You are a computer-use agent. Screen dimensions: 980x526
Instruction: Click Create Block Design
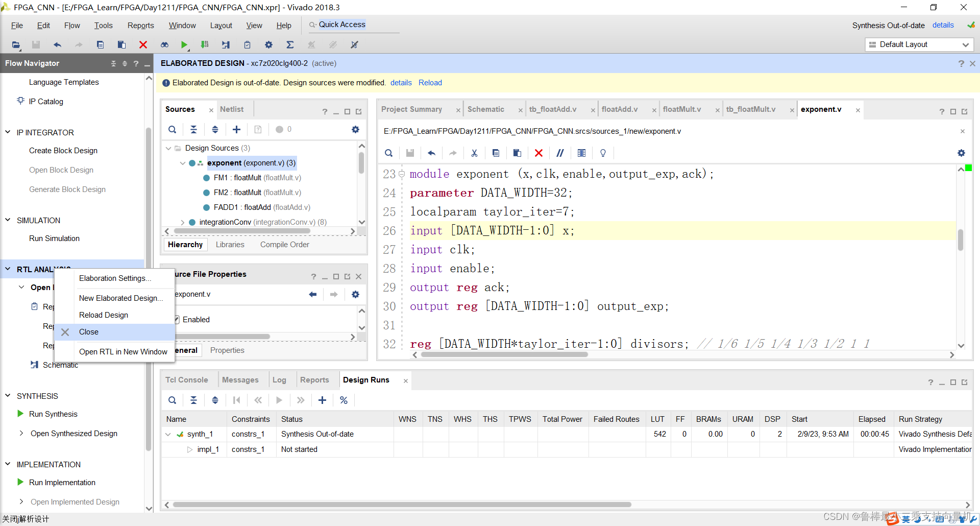coord(63,151)
